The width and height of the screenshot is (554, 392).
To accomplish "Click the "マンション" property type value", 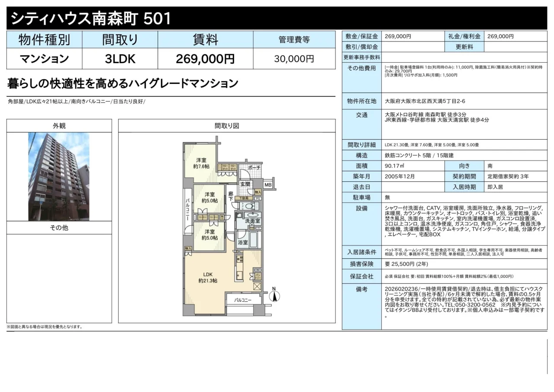I will [x=44, y=58].
